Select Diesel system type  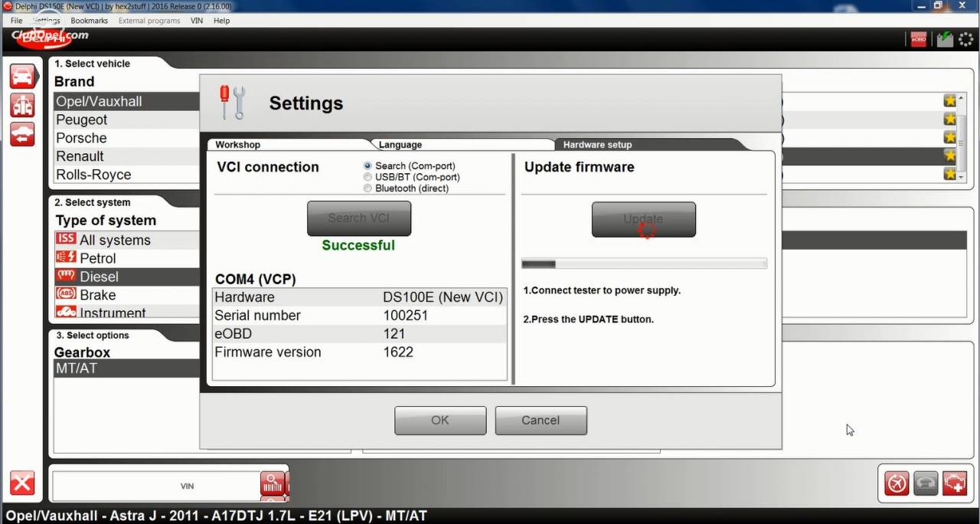pos(126,277)
